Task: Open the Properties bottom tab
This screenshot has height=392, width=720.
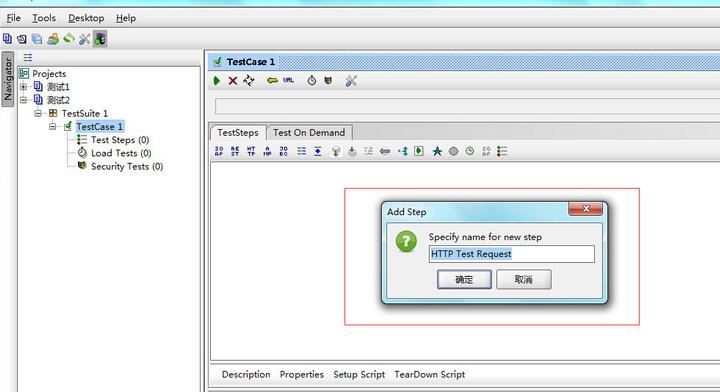Action: click(x=302, y=375)
